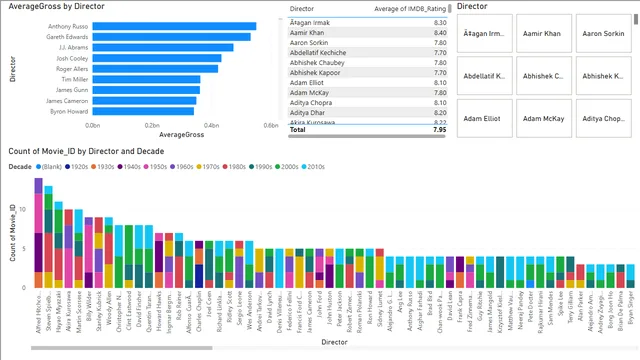Click the 1950s legend swatch
The image size is (640, 360).
click(x=146, y=167)
